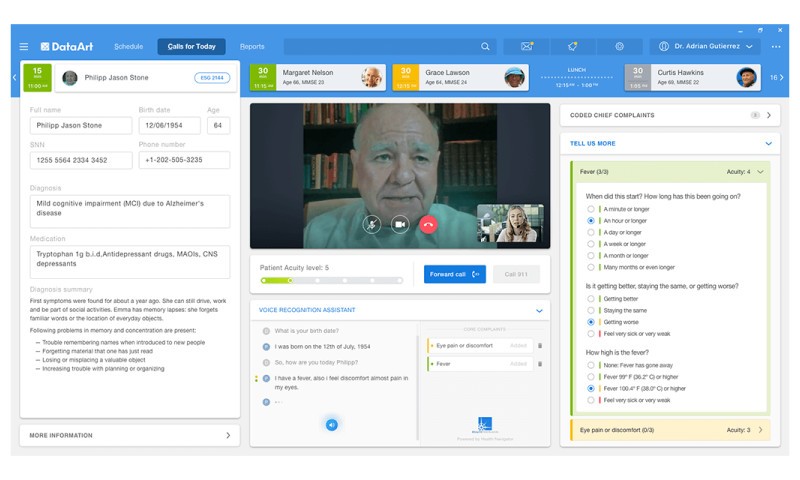Select 'None: Fever has gone away' option

[x=591, y=365]
